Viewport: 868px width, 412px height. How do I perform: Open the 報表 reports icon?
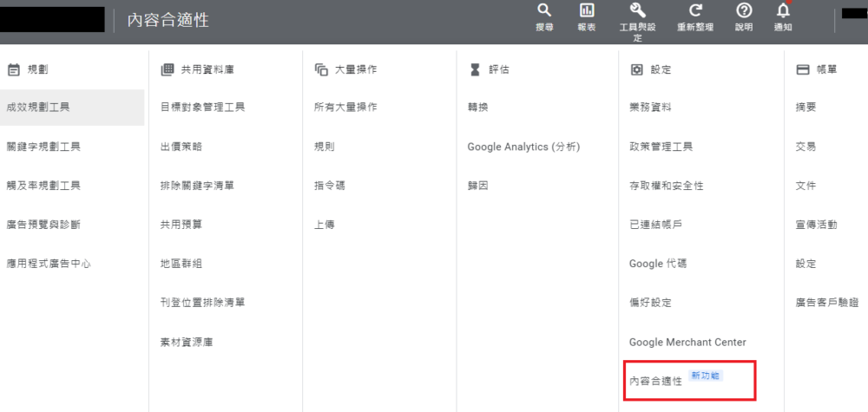(x=587, y=11)
